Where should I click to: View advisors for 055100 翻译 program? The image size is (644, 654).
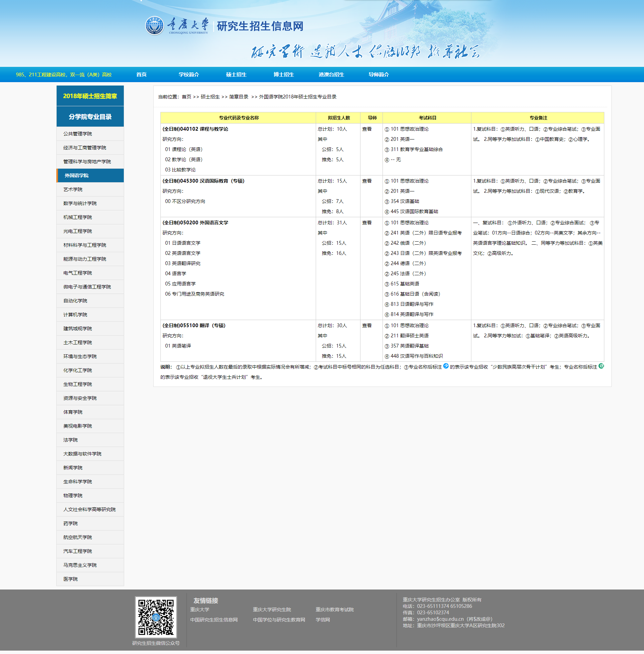367,326
